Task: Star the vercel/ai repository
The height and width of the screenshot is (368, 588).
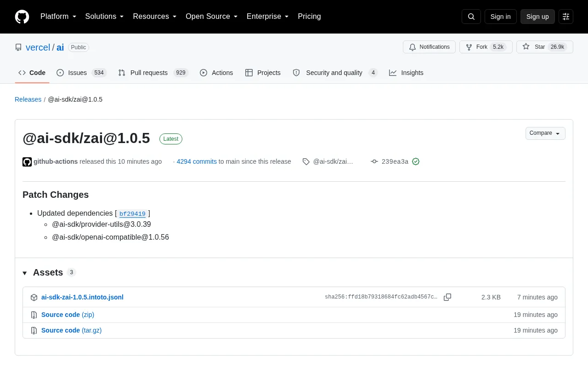Action: [544, 47]
